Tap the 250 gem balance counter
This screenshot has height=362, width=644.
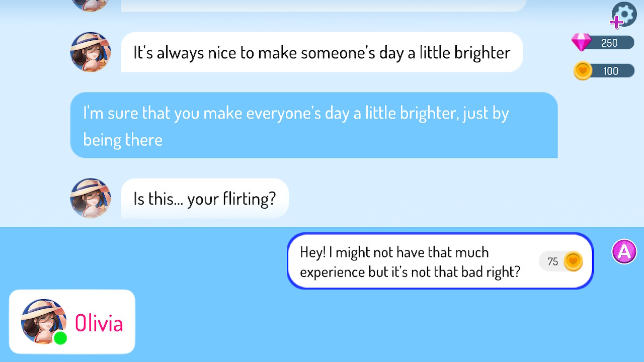[x=609, y=43]
